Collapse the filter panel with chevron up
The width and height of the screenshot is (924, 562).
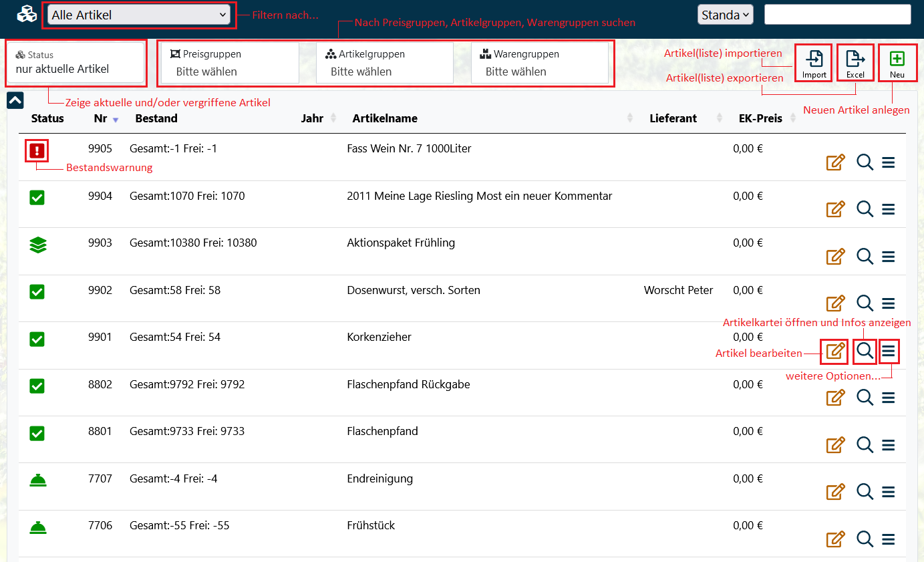click(15, 100)
